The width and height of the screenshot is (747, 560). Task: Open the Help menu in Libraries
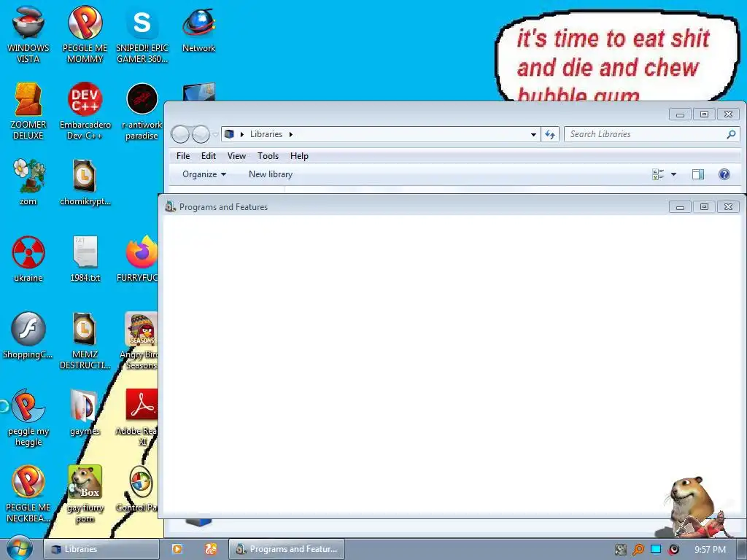click(299, 156)
